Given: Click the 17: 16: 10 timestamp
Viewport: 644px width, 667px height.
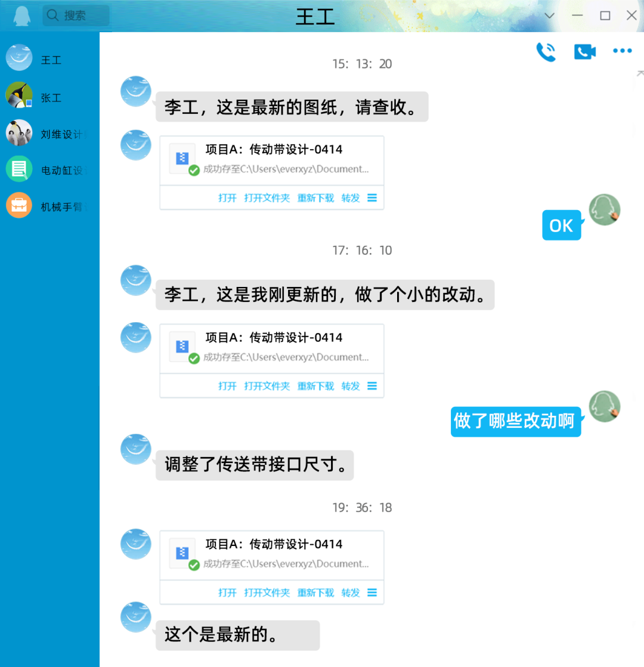Looking at the screenshot, I should pos(362,250).
